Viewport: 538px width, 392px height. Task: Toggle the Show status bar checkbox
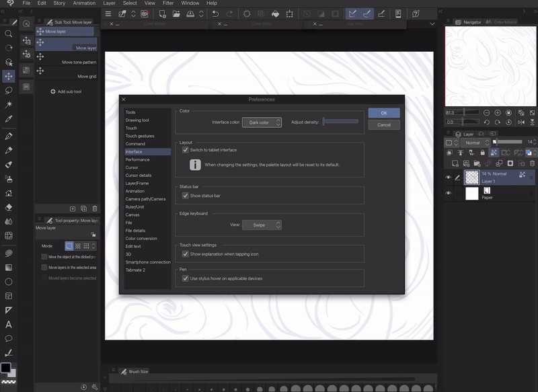(186, 196)
